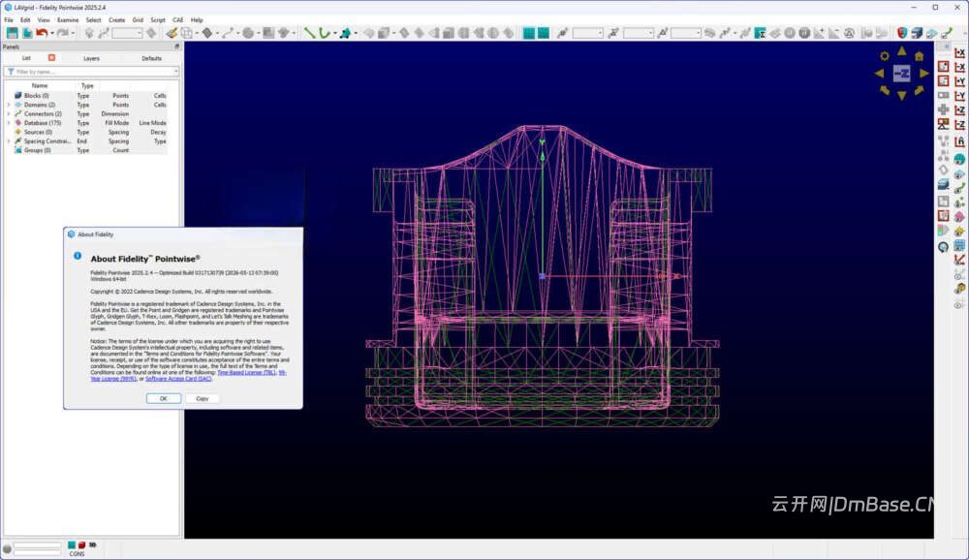Expand the Domains (2) tree row
Image resolution: width=969 pixels, height=560 pixels.
tap(9, 105)
